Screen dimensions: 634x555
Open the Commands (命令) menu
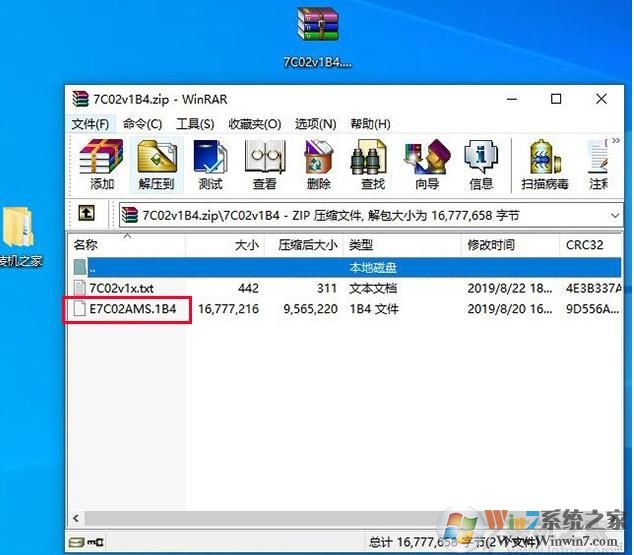[142, 124]
